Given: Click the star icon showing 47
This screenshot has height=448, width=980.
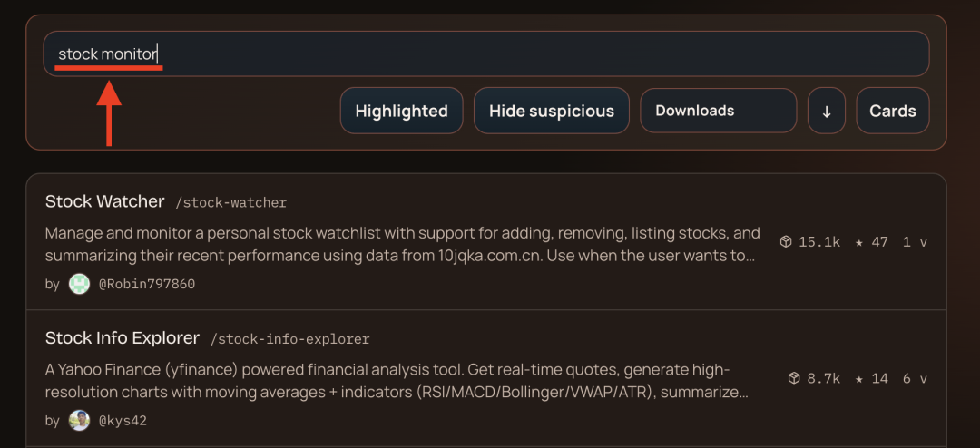Looking at the screenshot, I should [x=859, y=242].
